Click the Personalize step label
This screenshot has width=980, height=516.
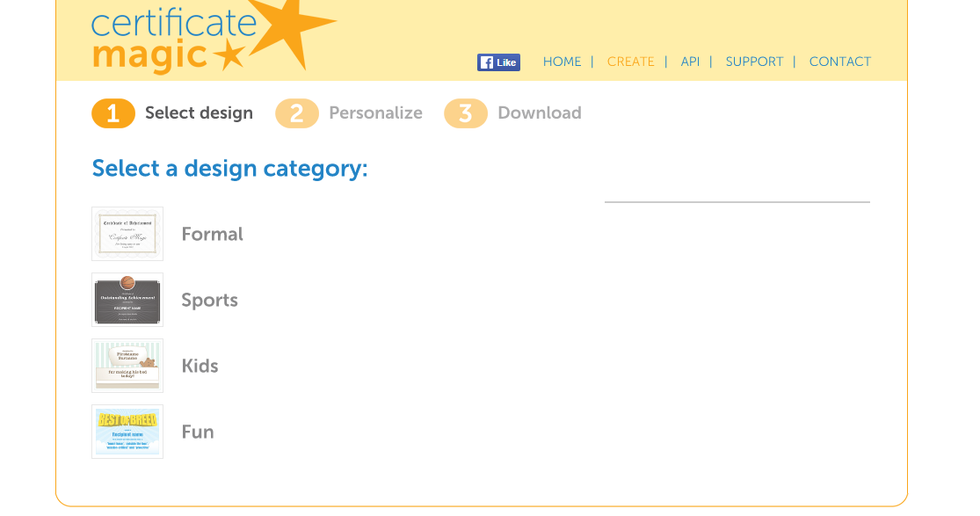(x=375, y=113)
